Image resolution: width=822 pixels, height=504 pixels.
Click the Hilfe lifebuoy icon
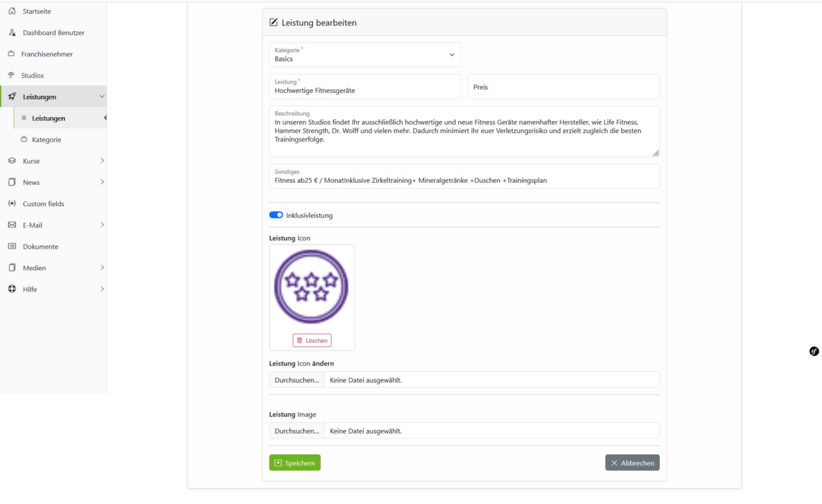click(12, 289)
